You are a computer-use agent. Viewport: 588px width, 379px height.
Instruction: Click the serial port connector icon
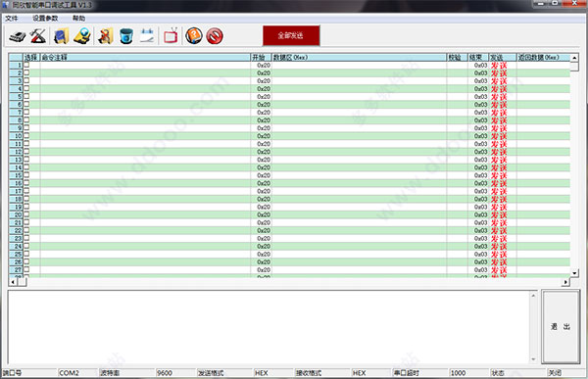pos(18,36)
